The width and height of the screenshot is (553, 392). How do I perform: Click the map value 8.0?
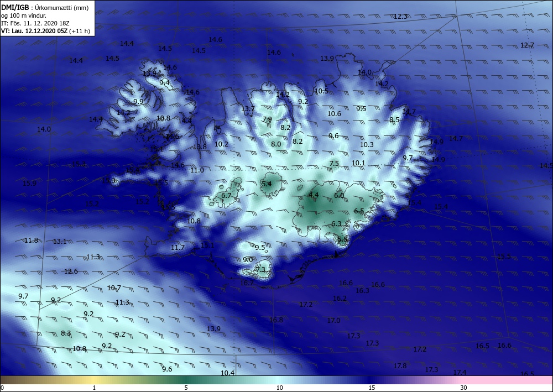pos(276,144)
